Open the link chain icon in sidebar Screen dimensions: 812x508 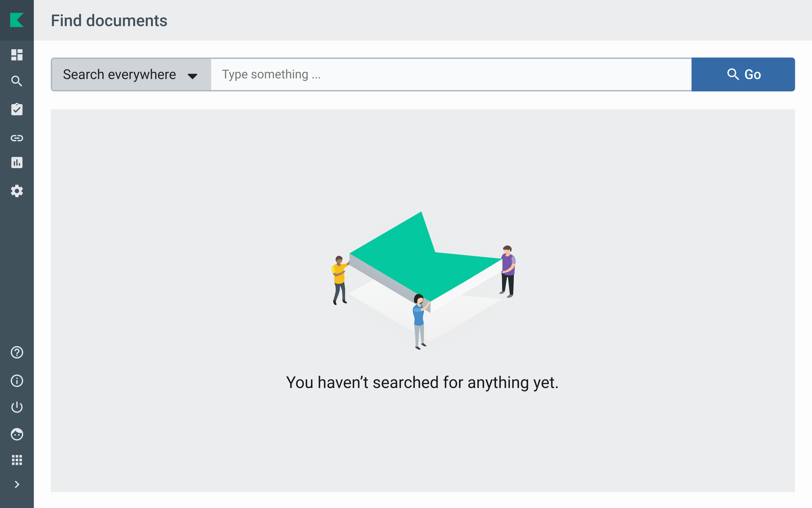tap(17, 138)
